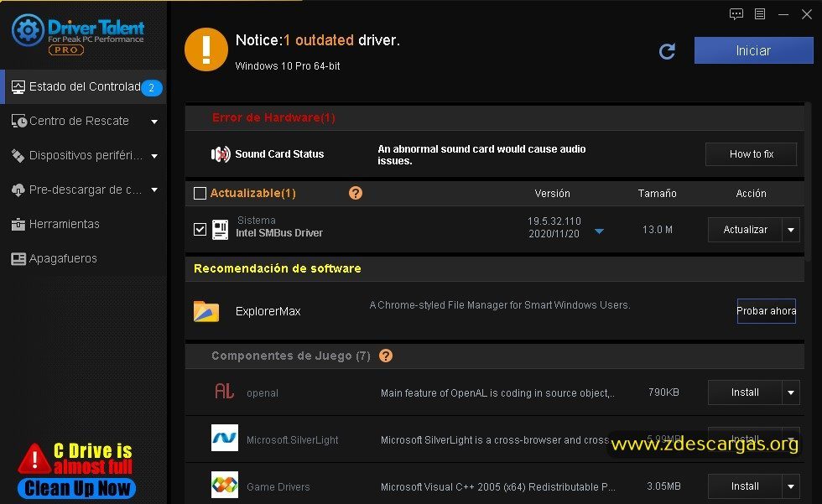Image resolution: width=822 pixels, height=504 pixels.
Task: Click the Tamaño column header
Action: tap(657, 194)
